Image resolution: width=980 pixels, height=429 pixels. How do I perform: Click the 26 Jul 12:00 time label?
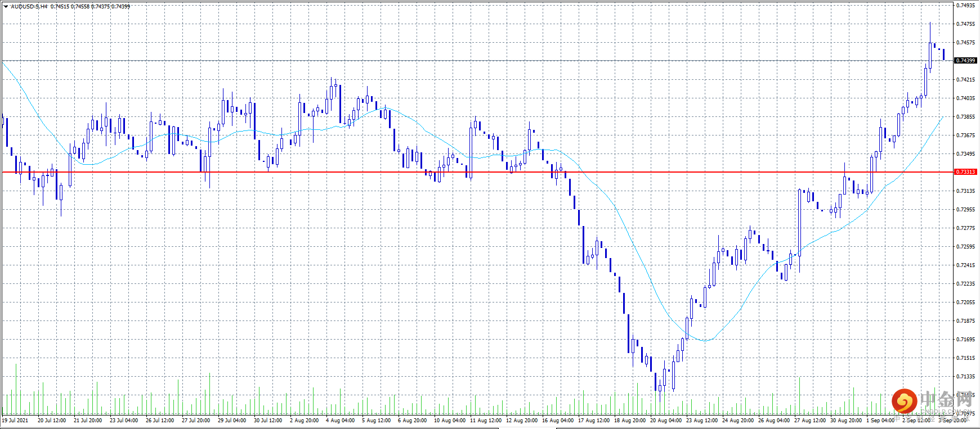click(160, 421)
